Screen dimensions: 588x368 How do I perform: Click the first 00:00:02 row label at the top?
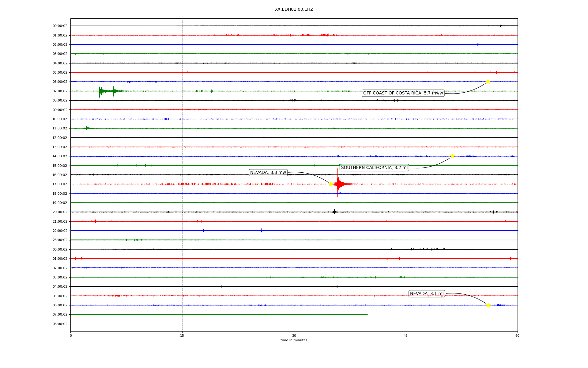[60, 26]
